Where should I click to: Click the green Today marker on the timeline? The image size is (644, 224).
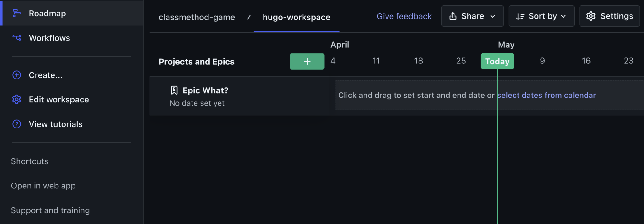pyautogui.click(x=497, y=61)
